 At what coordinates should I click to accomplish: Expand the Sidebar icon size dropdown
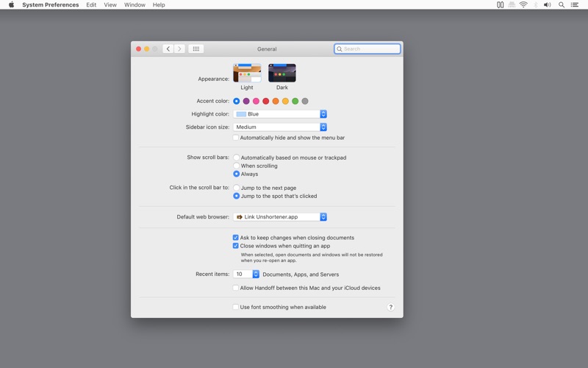tap(280, 127)
